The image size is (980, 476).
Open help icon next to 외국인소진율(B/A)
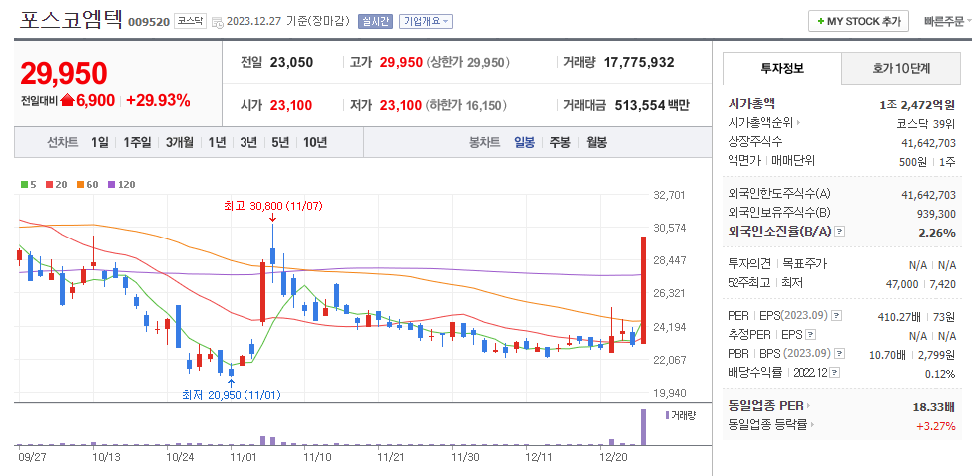(840, 232)
